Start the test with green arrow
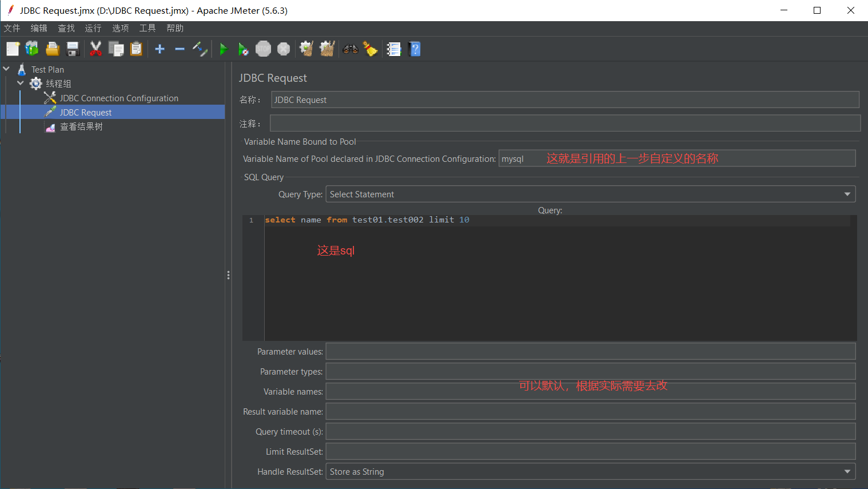Viewport: 868px width, 489px height. [x=224, y=49]
